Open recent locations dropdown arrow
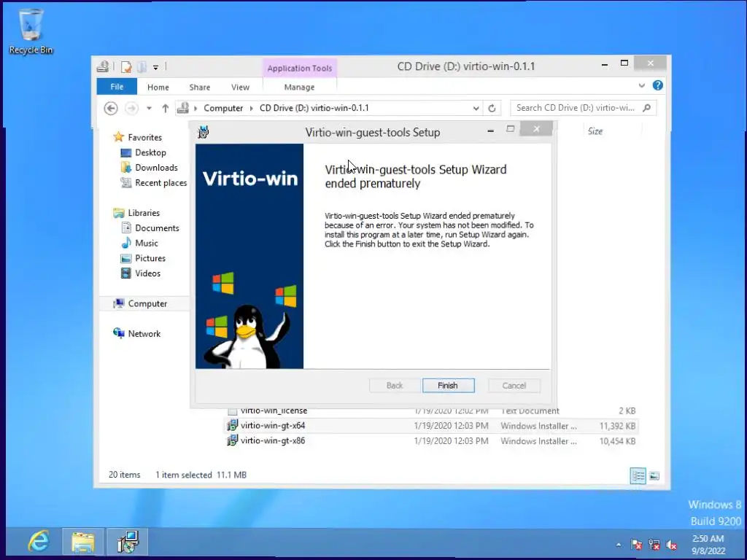Image resolution: width=747 pixels, height=560 pixels. 149,108
